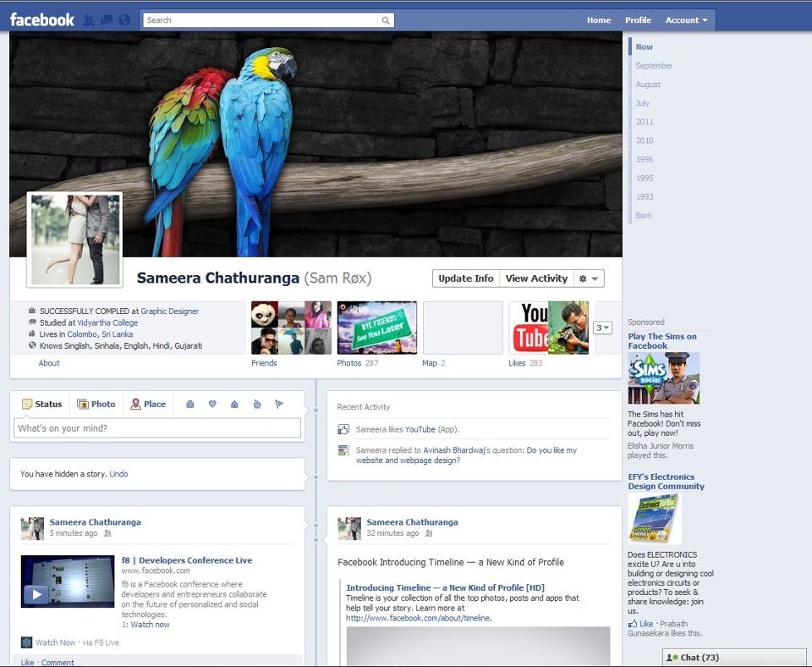Select the Photo composer tab
This screenshot has width=812, height=667.
(96, 405)
